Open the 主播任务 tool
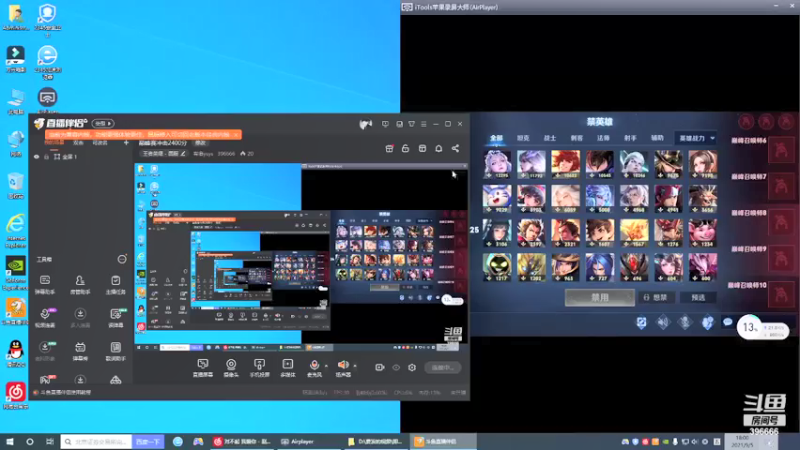The image size is (800, 450). (x=115, y=285)
